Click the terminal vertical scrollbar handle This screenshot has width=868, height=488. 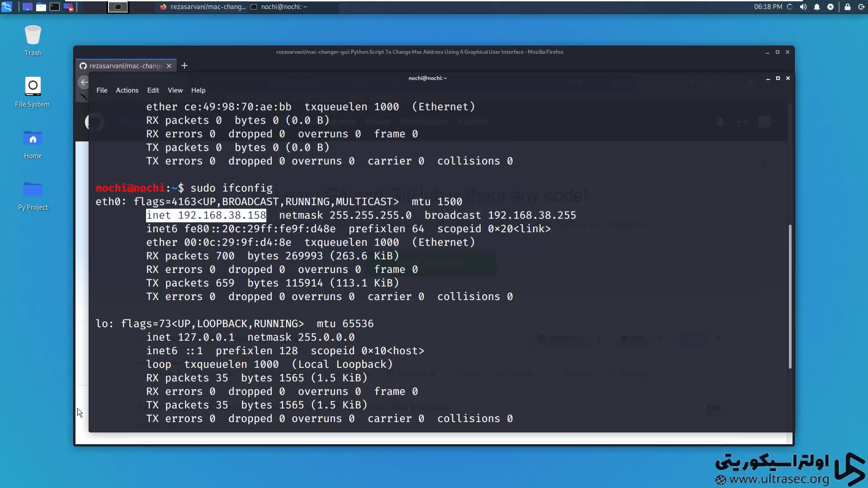[x=790, y=296]
